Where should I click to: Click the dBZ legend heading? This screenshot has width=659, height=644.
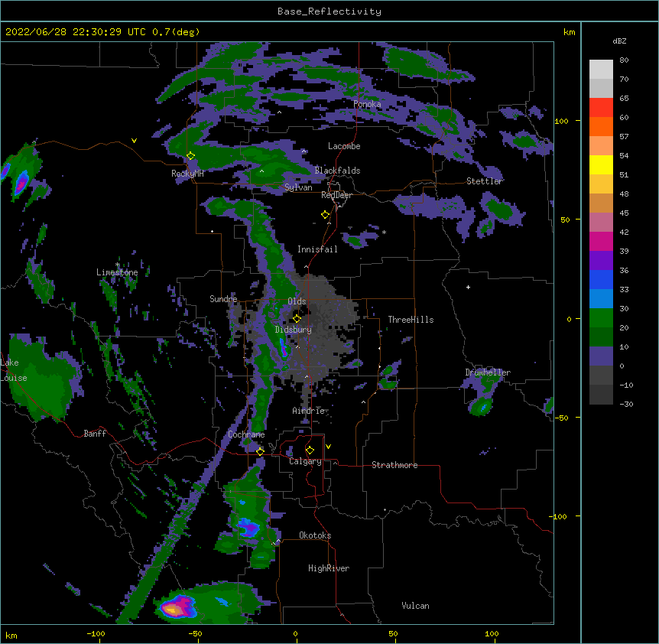(619, 41)
